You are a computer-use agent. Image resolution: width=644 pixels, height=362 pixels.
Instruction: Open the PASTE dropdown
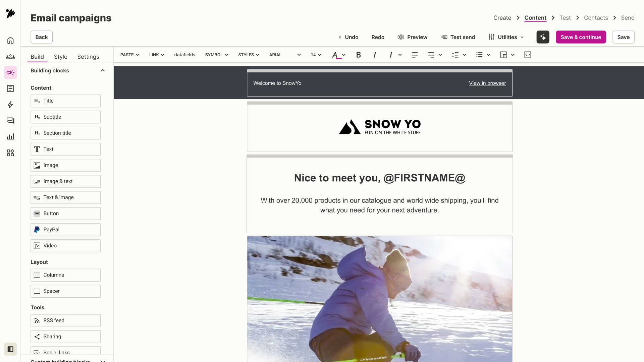(130, 55)
